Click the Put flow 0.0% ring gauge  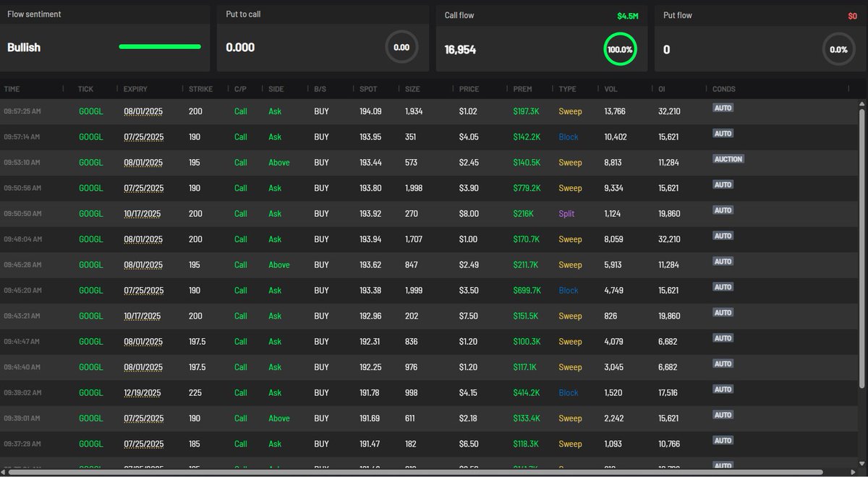[838, 50]
